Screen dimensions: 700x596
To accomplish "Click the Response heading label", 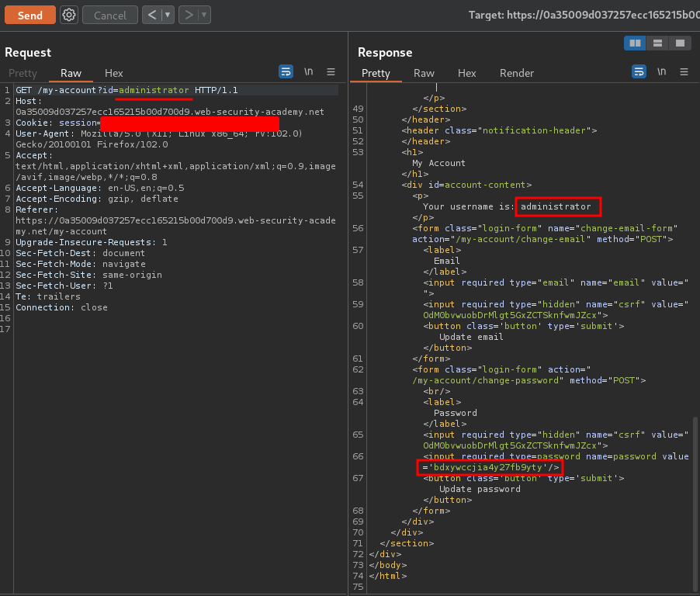I will click(x=385, y=53).
